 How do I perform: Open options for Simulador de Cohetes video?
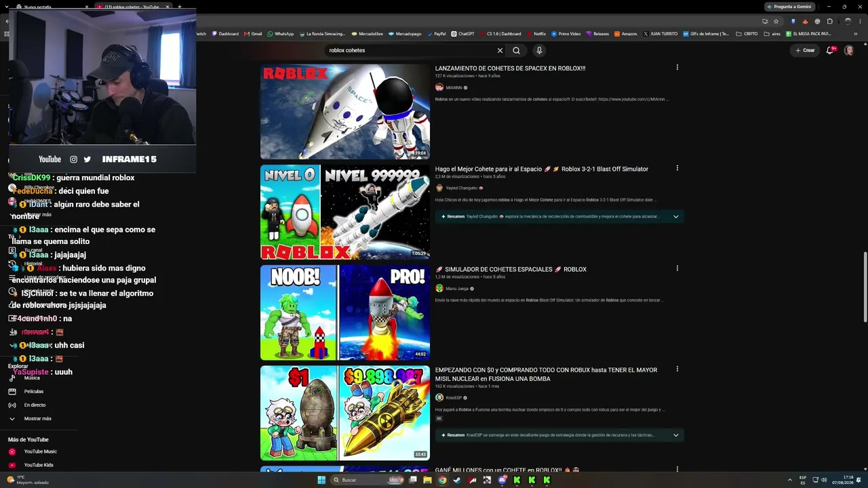677,268
